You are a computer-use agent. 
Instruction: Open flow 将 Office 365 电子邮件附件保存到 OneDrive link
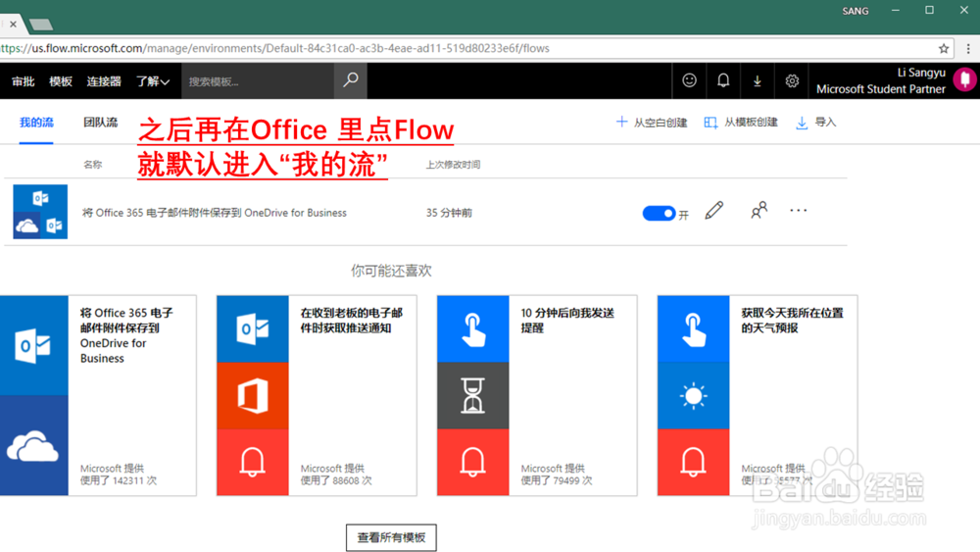pos(215,213)
